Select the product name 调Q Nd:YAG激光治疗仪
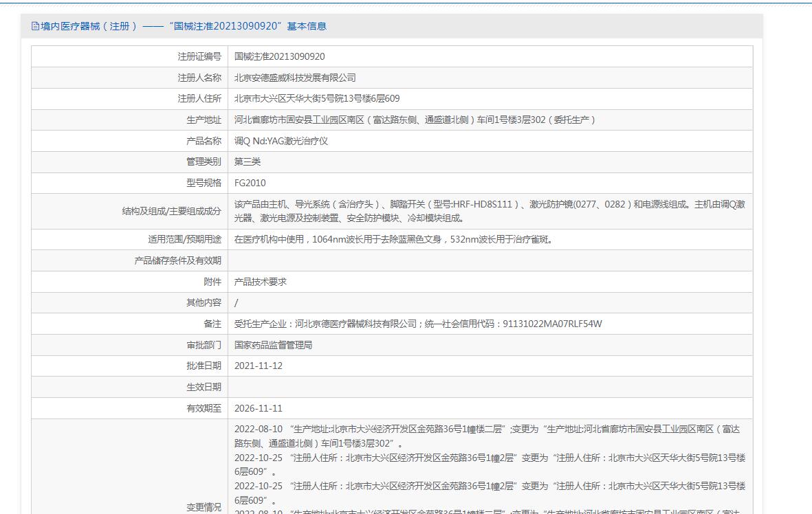 point(281,141)
